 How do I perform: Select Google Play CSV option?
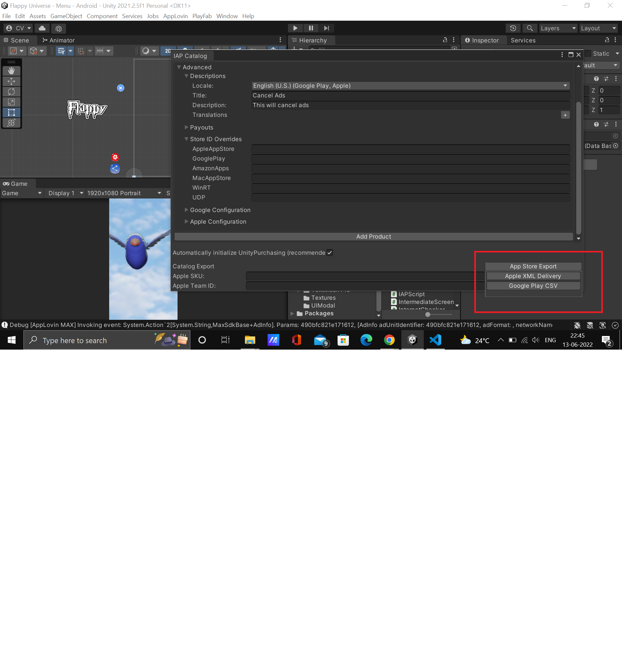click(x=533, y=286)
